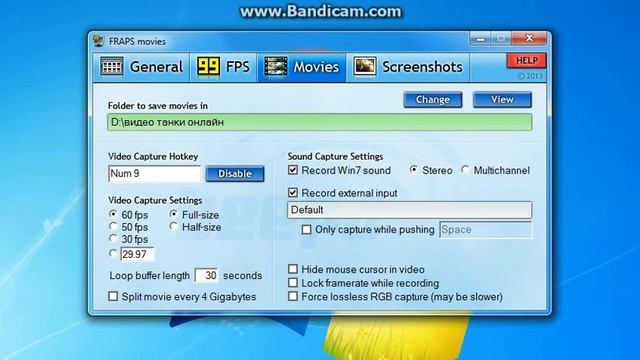The height and width of the screenshot is (360, 640).
Task: Select the custom fps radio button
Action: (113, 254)
